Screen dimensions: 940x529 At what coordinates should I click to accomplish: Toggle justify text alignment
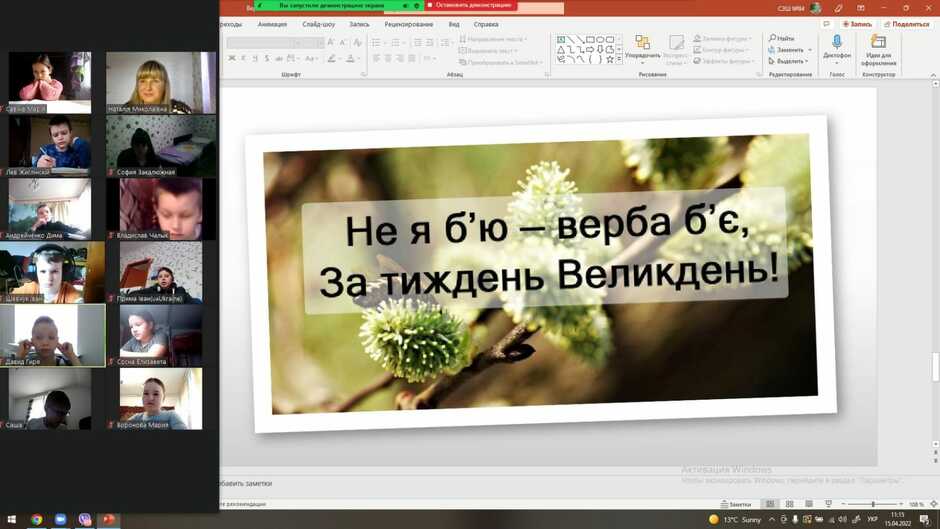412,58
